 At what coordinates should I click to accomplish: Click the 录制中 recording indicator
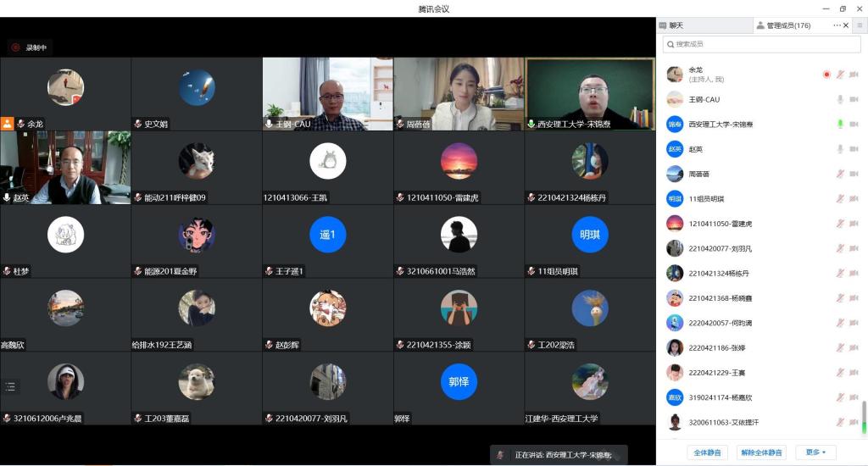(x=30, y=47)
